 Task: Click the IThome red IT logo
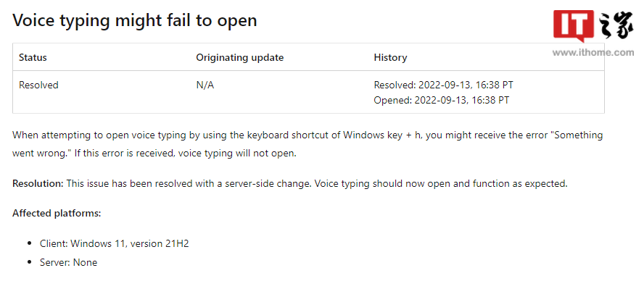[574, 25]
